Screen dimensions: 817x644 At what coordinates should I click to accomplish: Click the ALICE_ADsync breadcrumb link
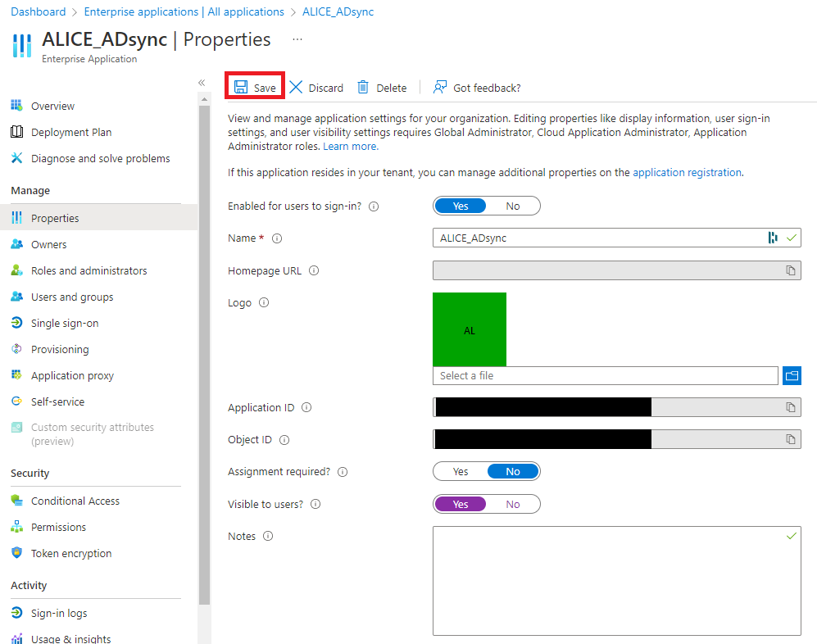click(x=338, y=11)
